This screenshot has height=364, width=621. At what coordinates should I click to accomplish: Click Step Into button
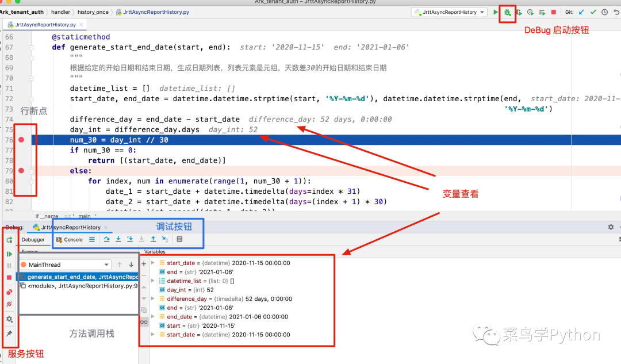tap(118, 239)
